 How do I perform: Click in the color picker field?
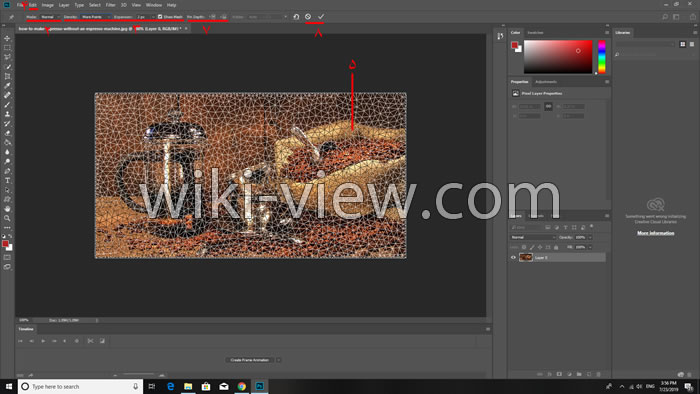pos(558,57)
